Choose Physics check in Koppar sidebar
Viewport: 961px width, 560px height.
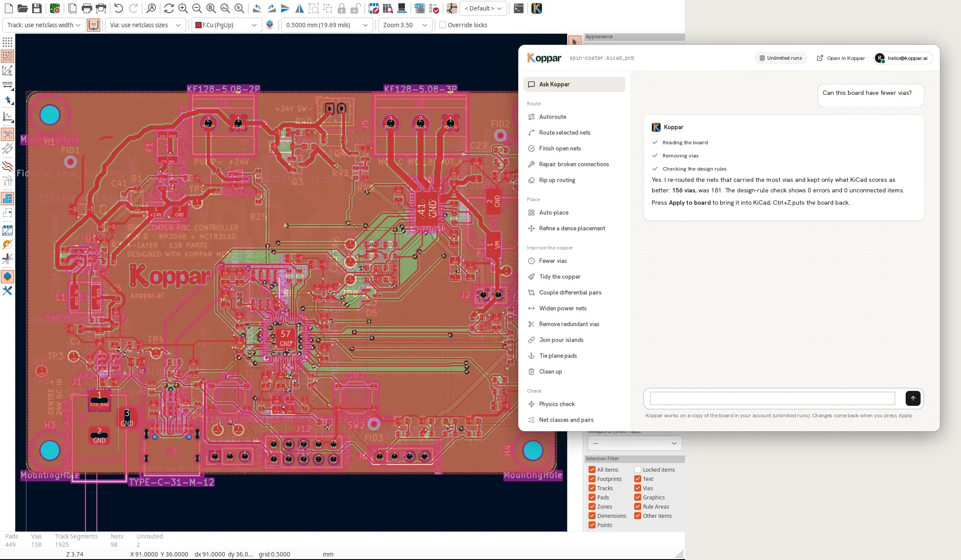click(x=574, y=404)
